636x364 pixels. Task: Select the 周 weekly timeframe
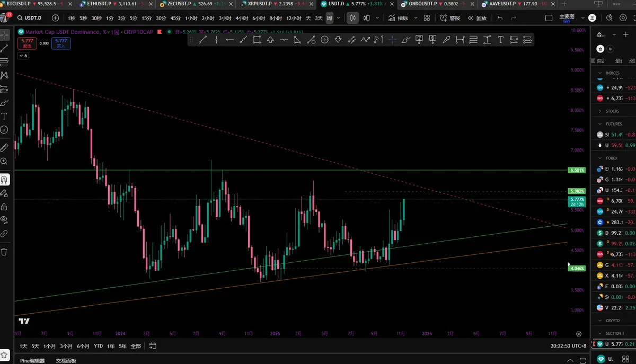(x=329, y=17)
